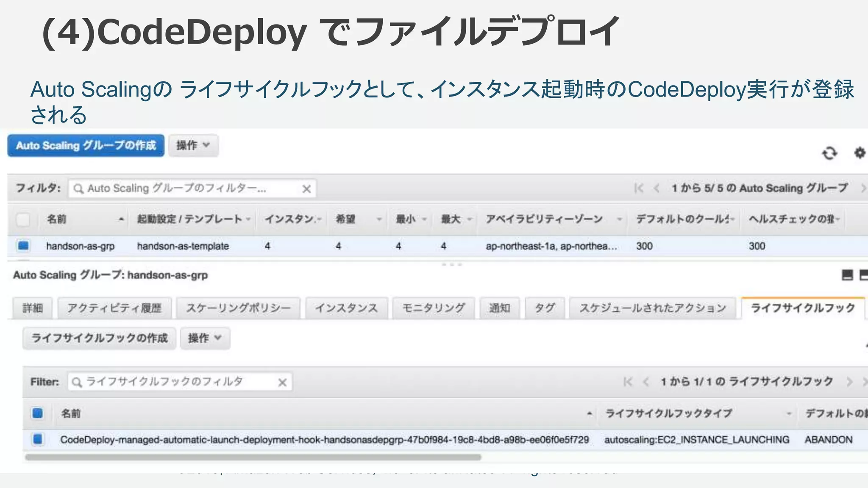Click the ap-northeast-1a availability zone cell

[551, 246]
